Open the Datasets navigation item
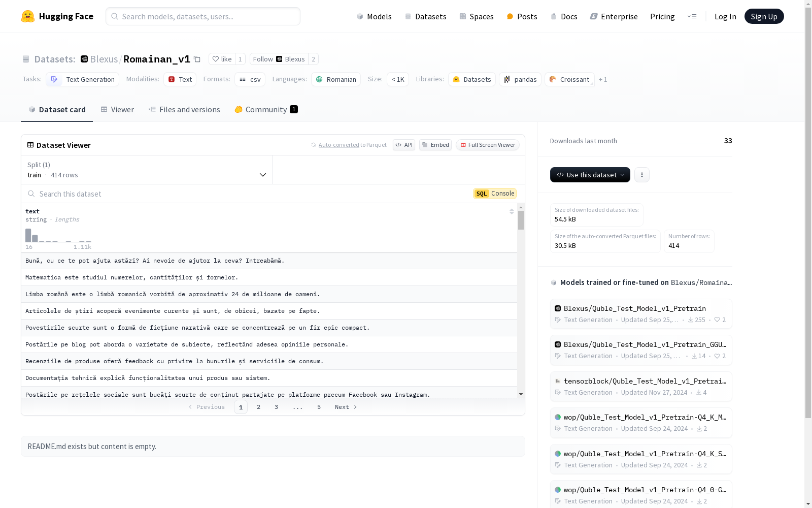Viewport: 812px width, 508px height. click(425, 16)
